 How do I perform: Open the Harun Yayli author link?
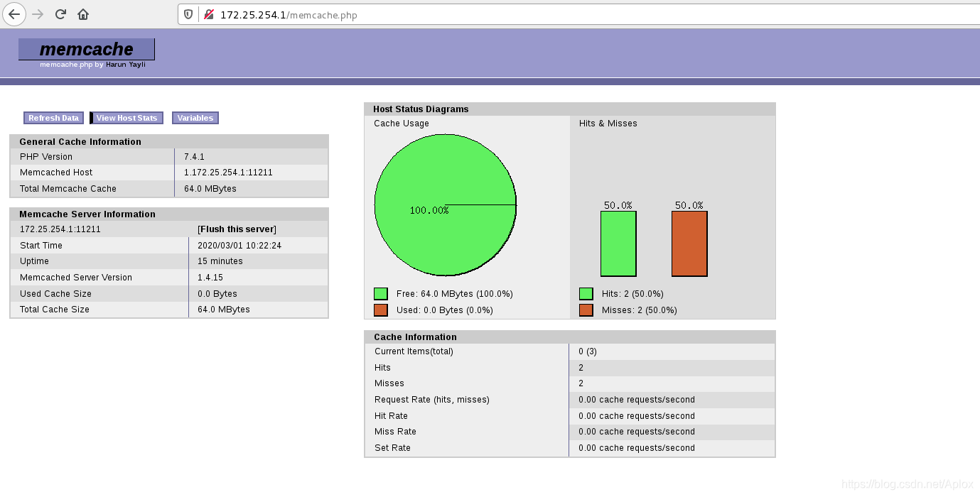click(x=126, y=65)
